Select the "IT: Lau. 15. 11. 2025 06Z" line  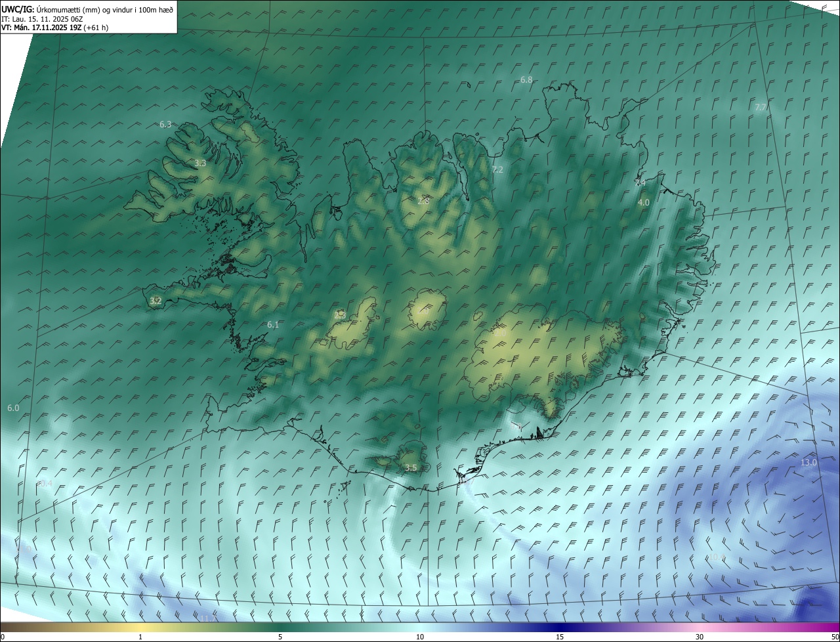43,19
